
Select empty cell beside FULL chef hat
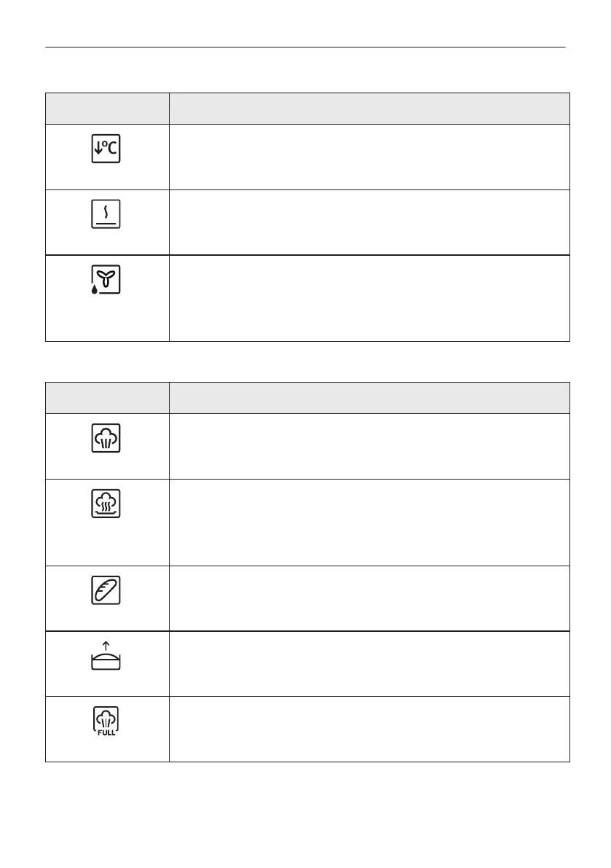[369, 729]
